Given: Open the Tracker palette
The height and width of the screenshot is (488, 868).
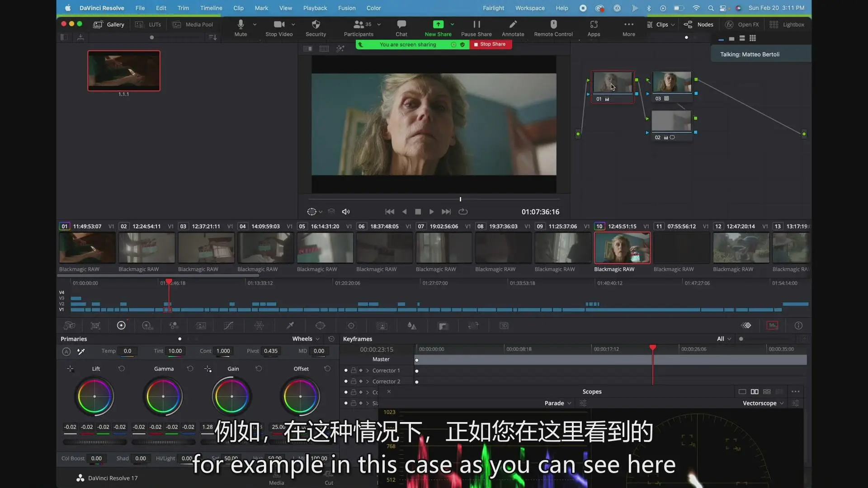Looking at the screenshot, I should tap(351, 325).
